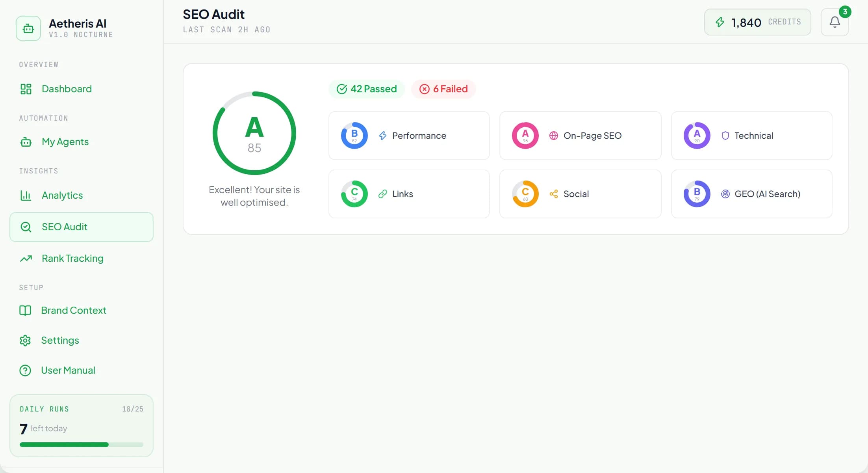Open Settings from the sidebar
Image resolution: width=868 pixels, height=473 pixels.
point(82,341)
